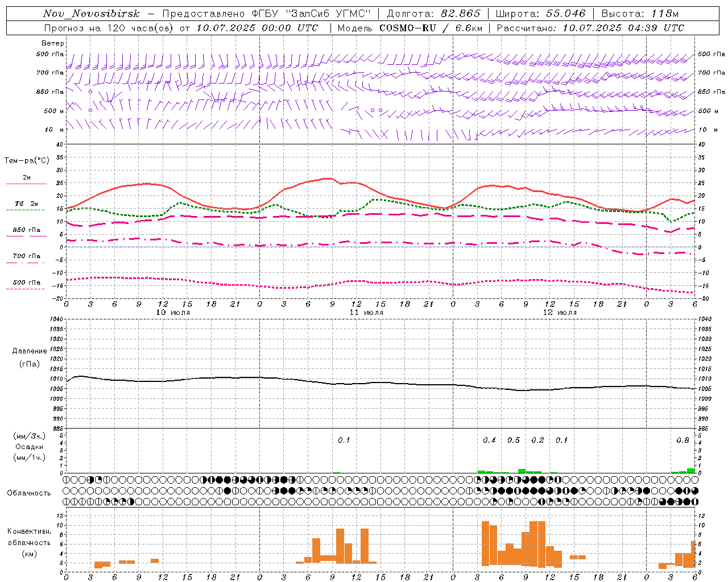Select the text 'Предоставлено ФГБУ "ЗапСиб УГМС"'
728x582 pixels.
(267, 14)
